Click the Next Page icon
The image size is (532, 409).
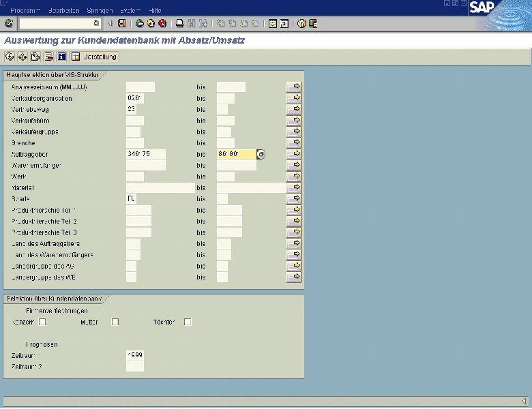tap(243, 23)
